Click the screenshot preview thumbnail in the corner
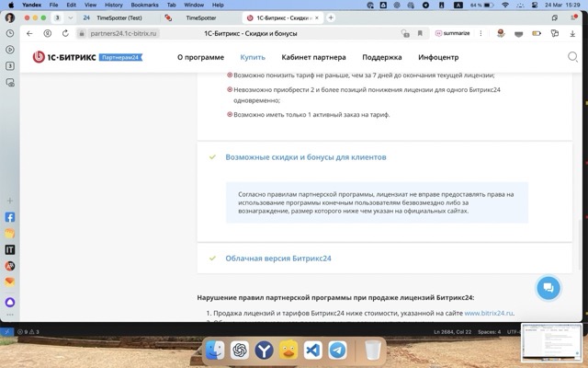The width and height of the screenshot is (588, 368). point(551,344)
